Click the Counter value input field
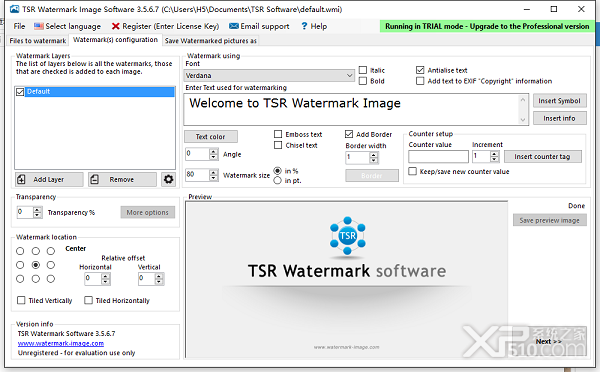This screenshot has height=372, width=600. tap(438, 157)
